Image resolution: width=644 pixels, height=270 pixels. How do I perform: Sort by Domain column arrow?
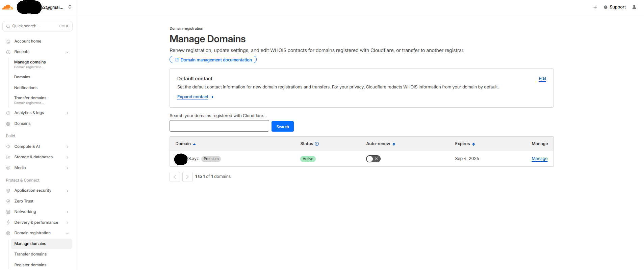194,144
